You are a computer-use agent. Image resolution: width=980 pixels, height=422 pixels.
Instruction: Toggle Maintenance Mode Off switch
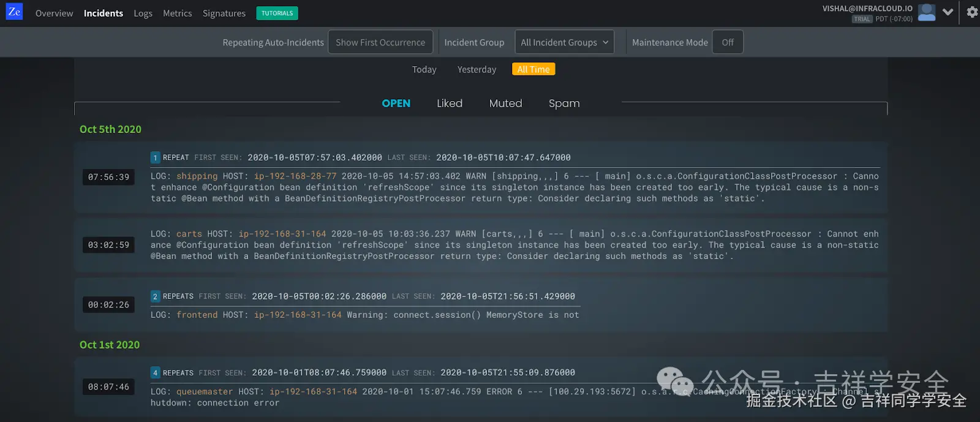(x=728, y=42)
